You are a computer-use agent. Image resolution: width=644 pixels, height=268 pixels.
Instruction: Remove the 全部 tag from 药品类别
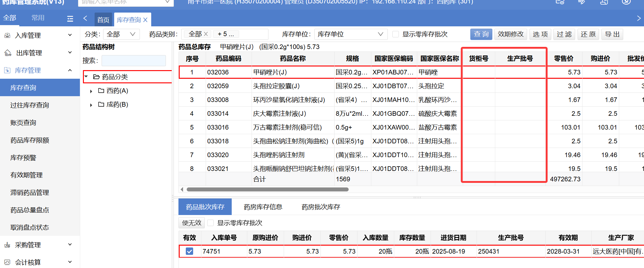click(206, 34)
